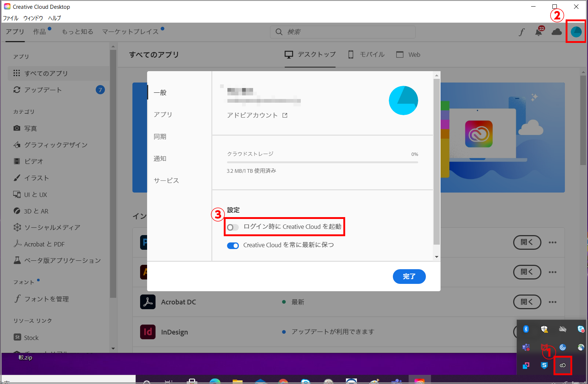Open the Stock resource link icon
The height and width of the screenshot is (384, 588).
point(17,337)
